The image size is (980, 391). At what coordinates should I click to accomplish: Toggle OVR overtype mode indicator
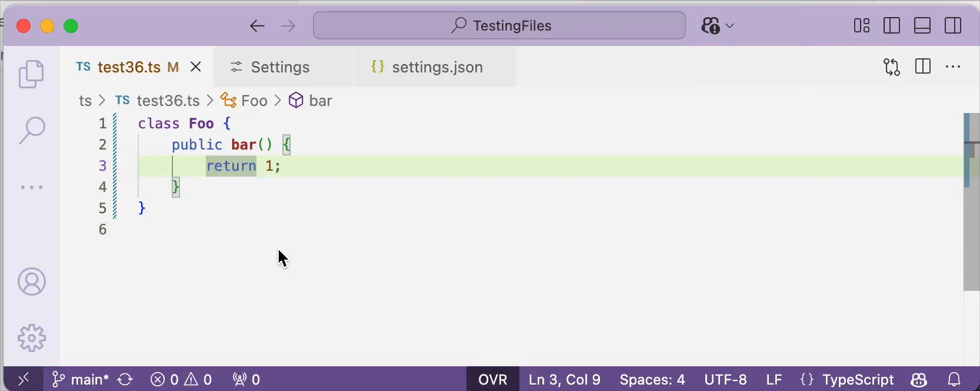493,380
